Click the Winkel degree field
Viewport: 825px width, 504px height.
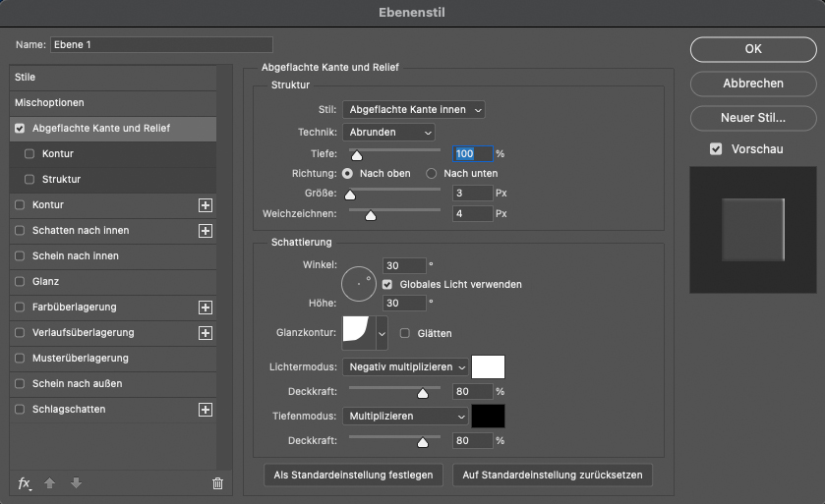pos(404,266)
